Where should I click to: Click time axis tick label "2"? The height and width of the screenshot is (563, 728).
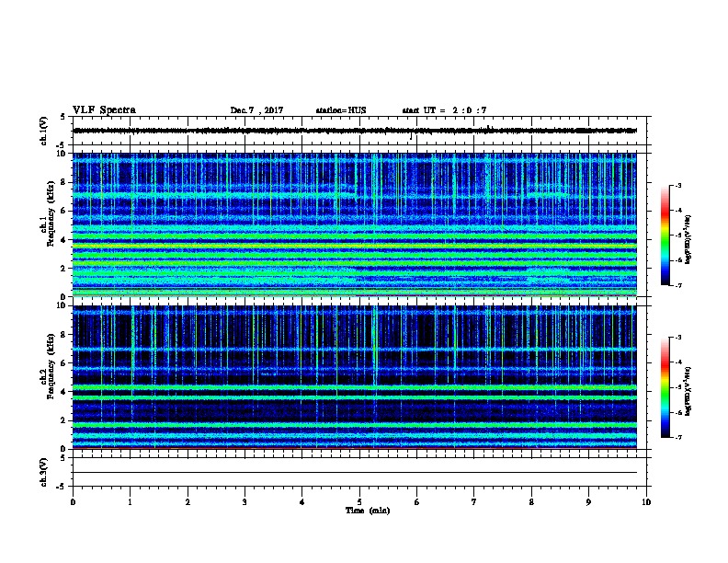pyautogui.click(x=188, y=502)
